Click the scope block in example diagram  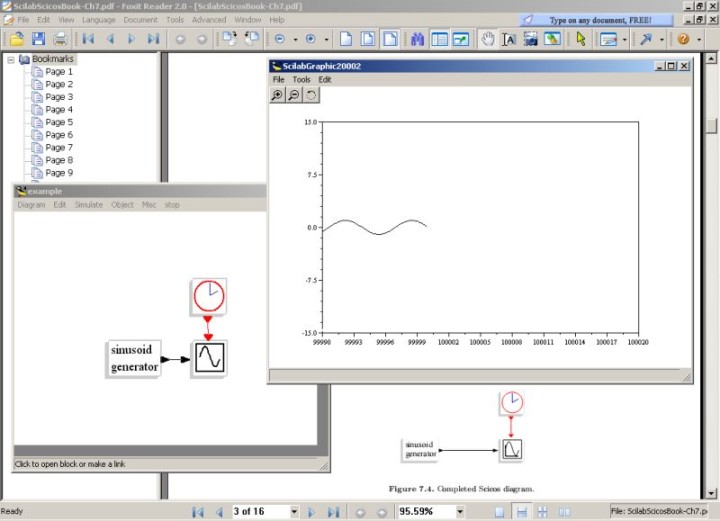[209, 357]
